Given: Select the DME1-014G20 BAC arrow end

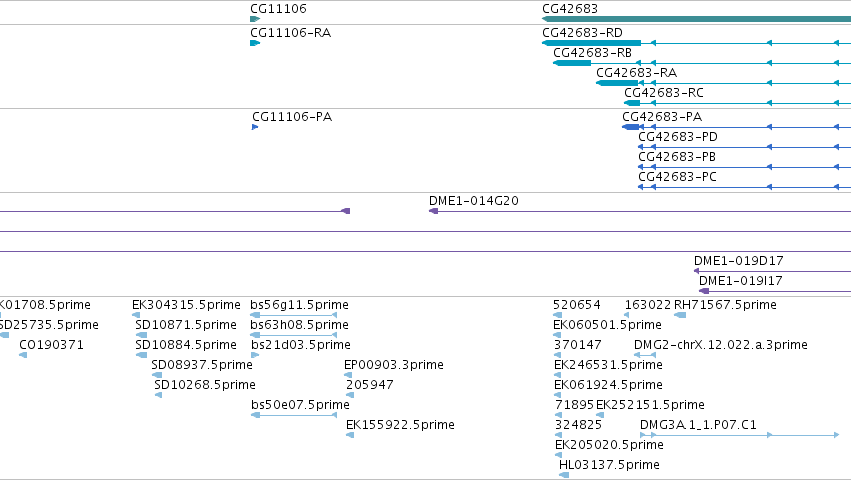Looking at the screenshot, I should coord(434,211).
